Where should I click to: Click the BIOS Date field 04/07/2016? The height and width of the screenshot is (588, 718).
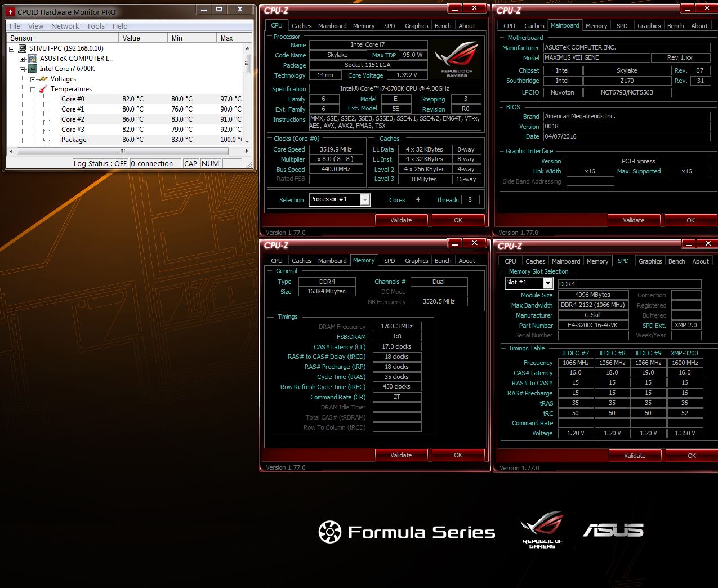(627, 137)
